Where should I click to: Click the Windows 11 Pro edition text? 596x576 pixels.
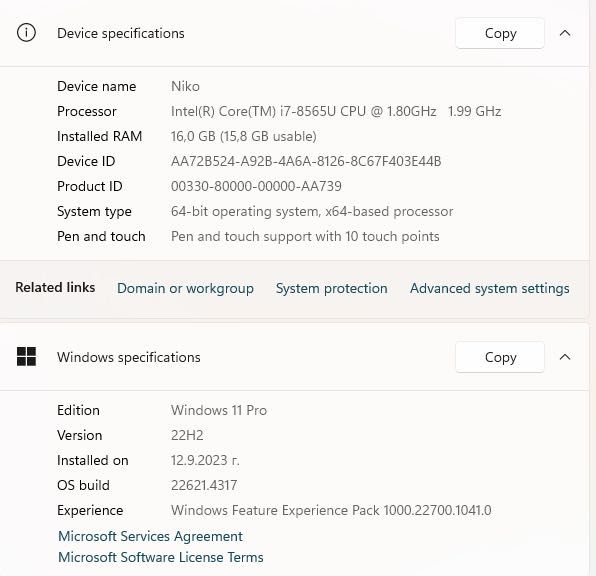(219, 410)
